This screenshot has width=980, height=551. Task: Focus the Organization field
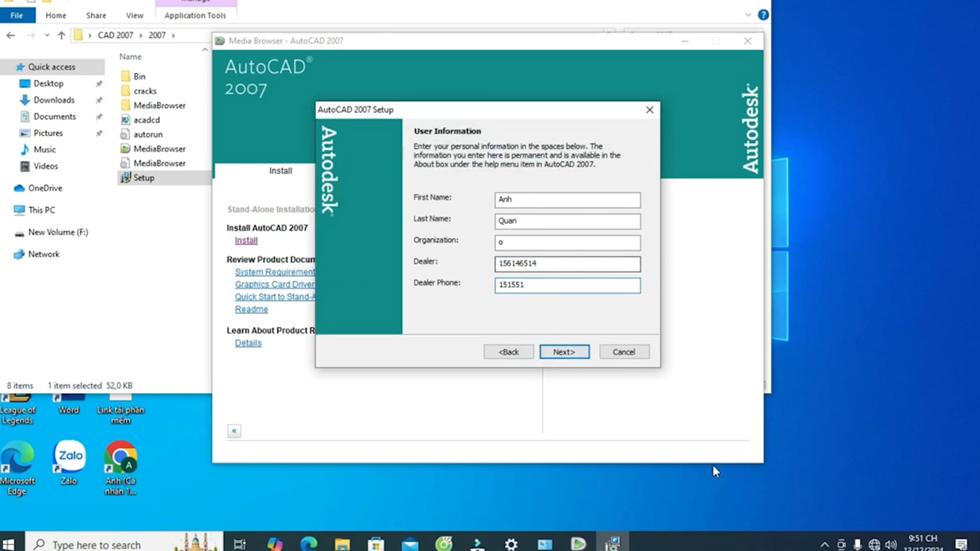(567, 242)
